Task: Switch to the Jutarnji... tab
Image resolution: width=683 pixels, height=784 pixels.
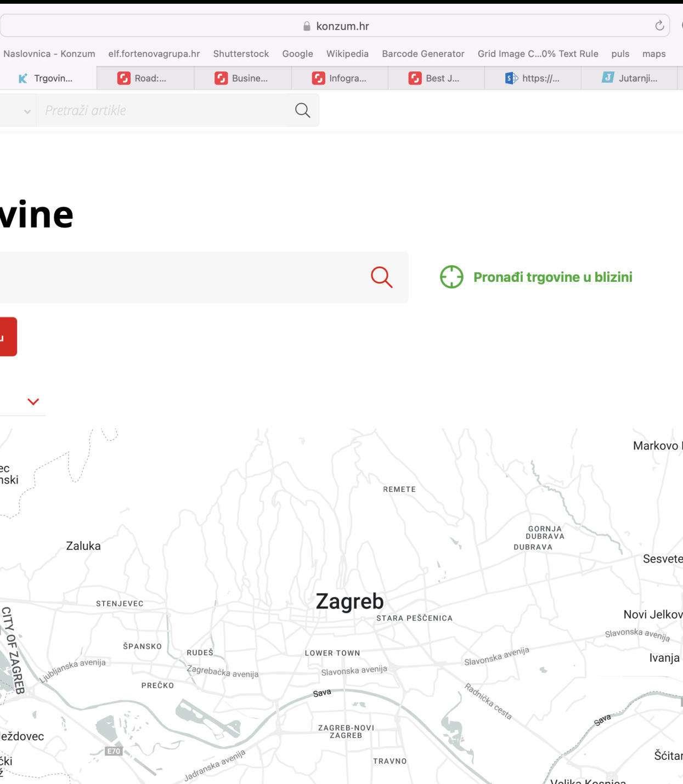Action: 629,78
